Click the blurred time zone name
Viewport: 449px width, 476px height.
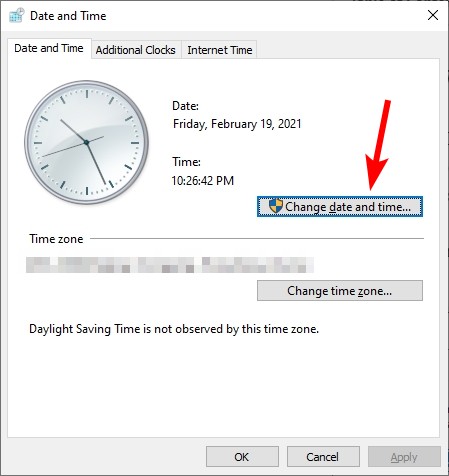click(x=170, y=265)
